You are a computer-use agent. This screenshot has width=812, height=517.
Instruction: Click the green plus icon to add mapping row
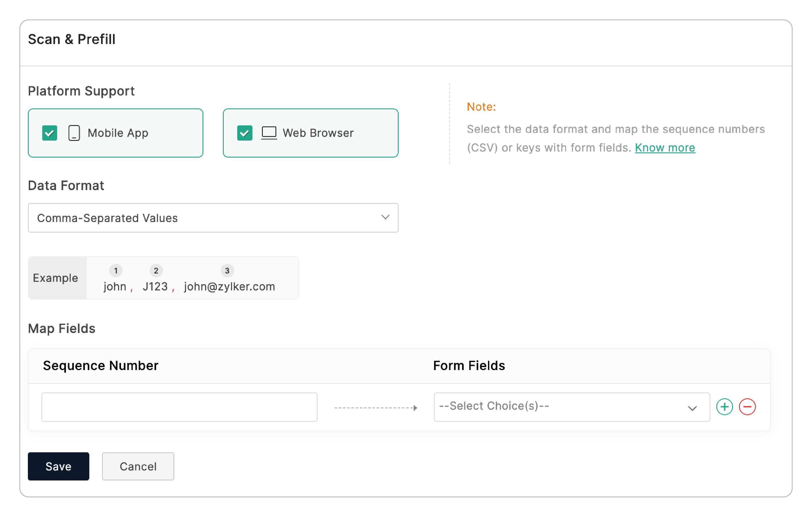(724, 407)
